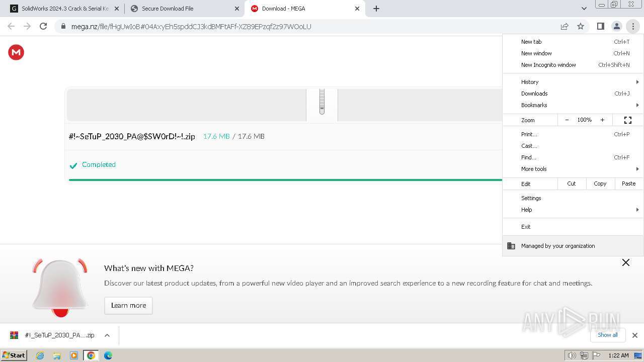Viewport: 644px width, 362px height.
Task: Launch Microsoft Edge from taskbar
Action: pos(108,355)
